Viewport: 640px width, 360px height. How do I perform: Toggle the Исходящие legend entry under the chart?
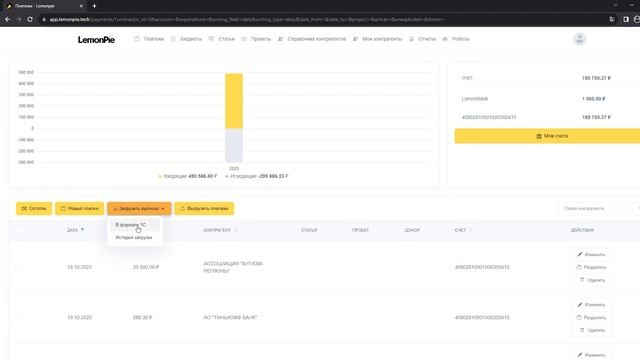click(x=257, y=176)
